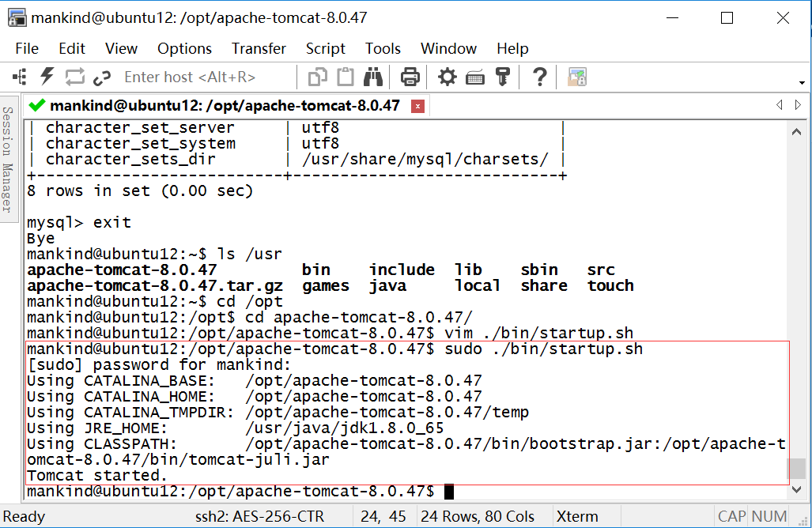Screen dimensions: 812x528
Task: Click the terminal cursor at the prompt
Action: pos(449,492)
